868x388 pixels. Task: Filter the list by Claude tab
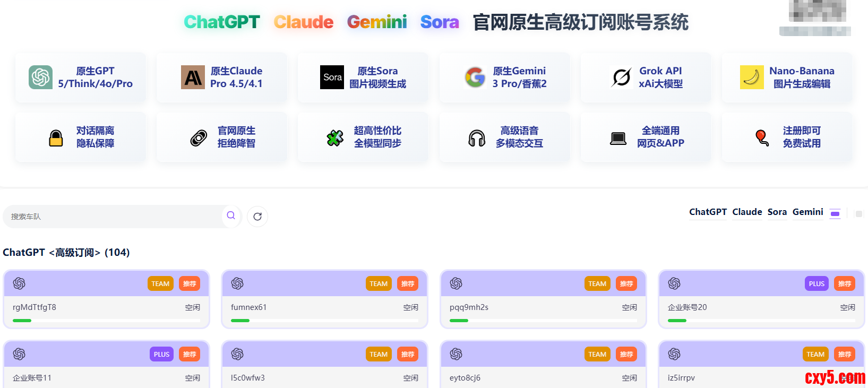point(747,212)
